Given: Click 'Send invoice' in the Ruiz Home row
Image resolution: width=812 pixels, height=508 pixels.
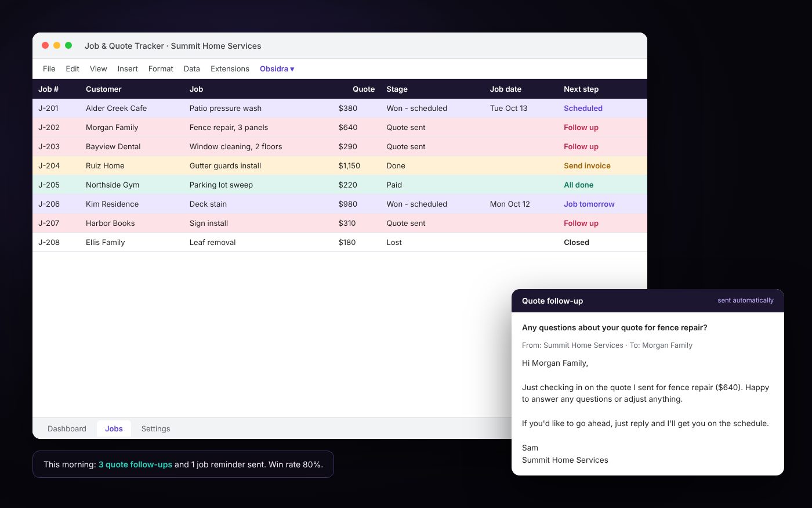Looking at the screenshot, I should click(x=587, y=165).
